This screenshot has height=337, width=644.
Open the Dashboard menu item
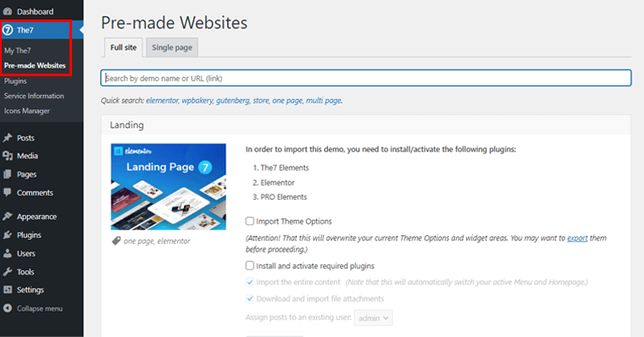36,12
